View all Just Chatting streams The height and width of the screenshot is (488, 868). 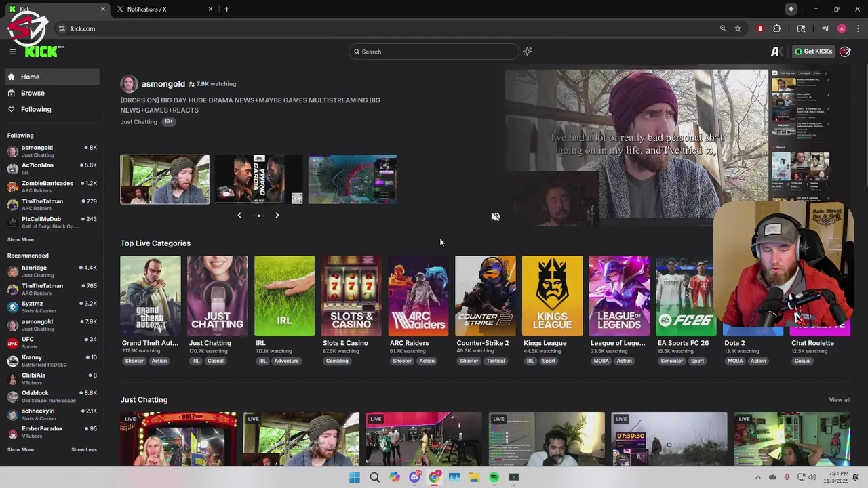[x=840, y=399]
